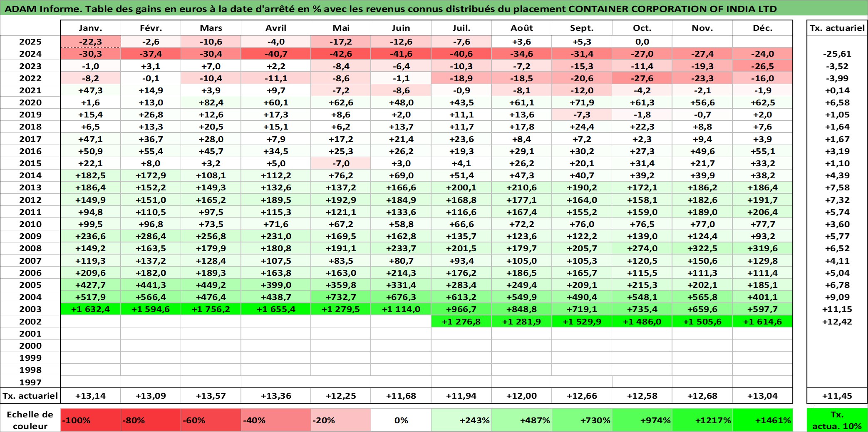Select the 2022 Oct. cell '-27,6'
868x432 pixels.
[642, 78]
